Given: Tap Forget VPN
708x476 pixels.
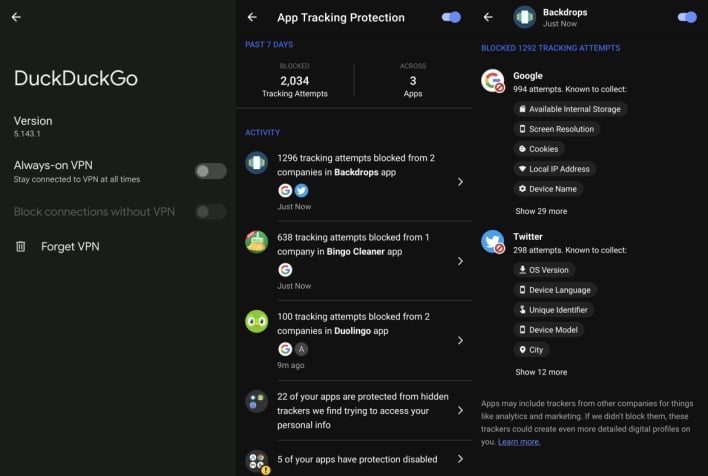Looking at the screenshot, I should [x=70, y=246].
